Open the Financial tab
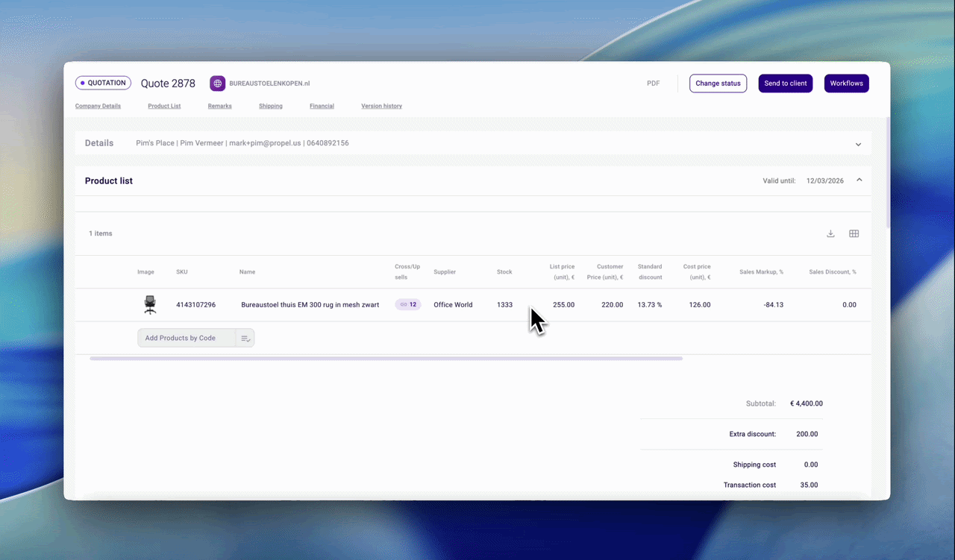 point(322,106)
